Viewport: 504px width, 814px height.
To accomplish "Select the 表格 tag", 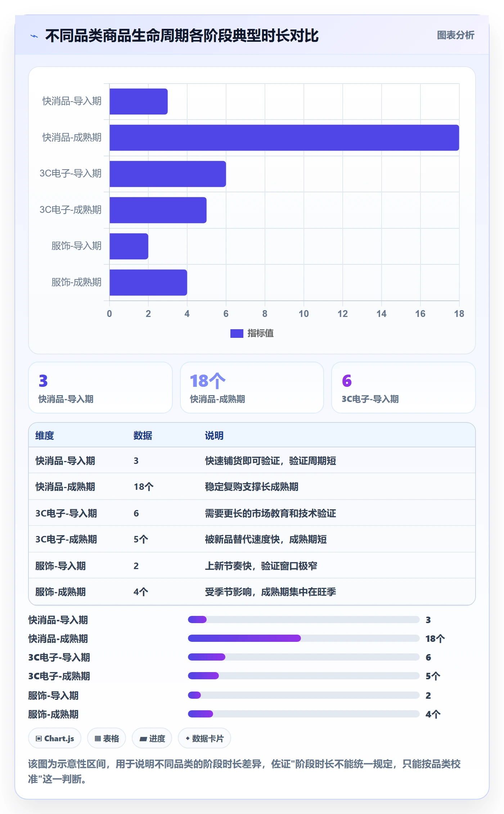I will (x=107, y=738).
